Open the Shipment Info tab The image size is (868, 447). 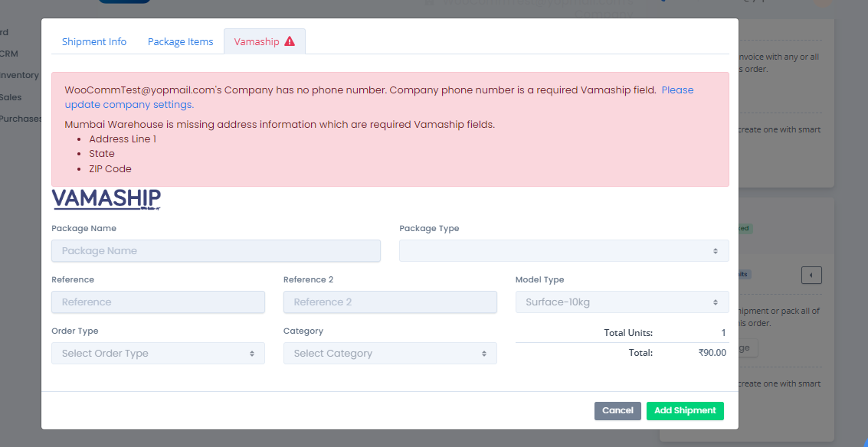94,41
